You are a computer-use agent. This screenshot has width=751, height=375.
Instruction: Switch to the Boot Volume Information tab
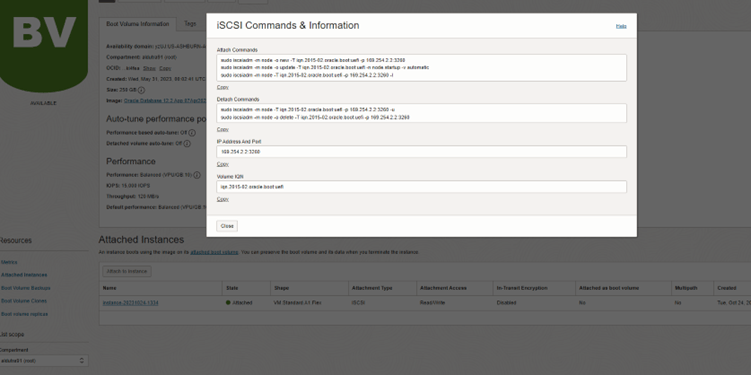pyautogui.click(x=137, y=24)
